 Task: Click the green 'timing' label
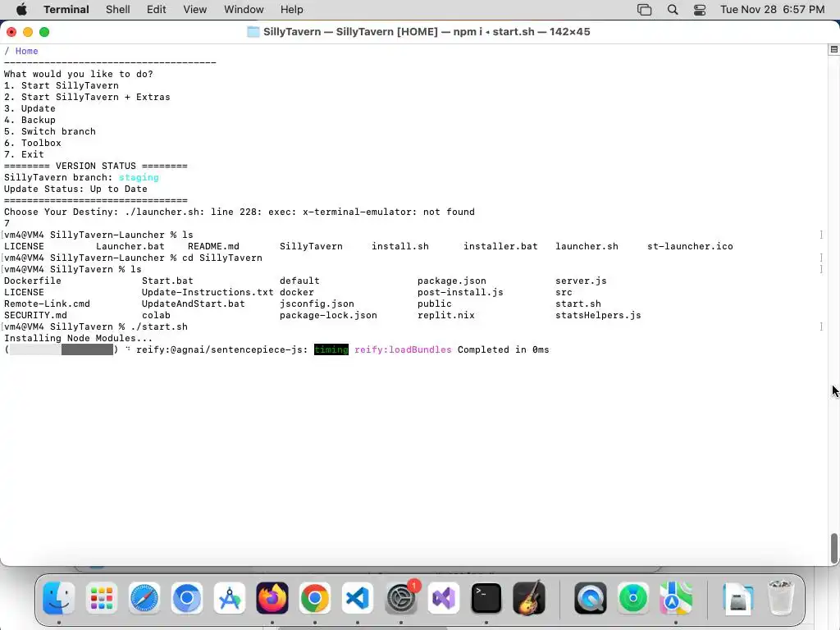point(331,349)
